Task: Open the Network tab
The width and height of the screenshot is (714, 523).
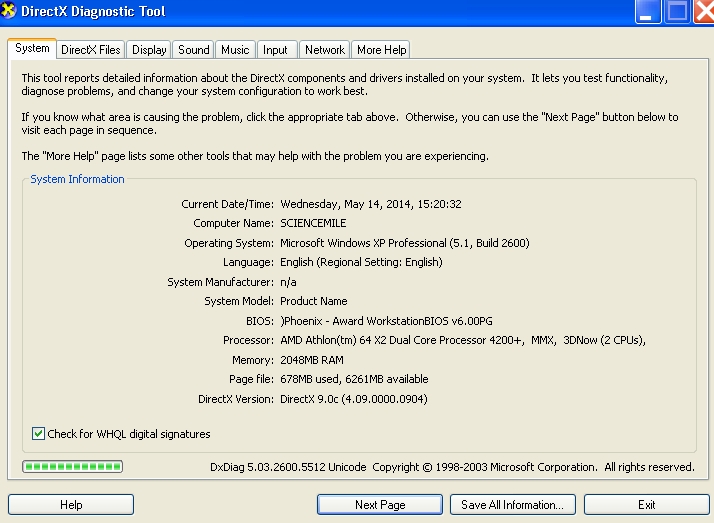Action: pyautogui.click(x=325, y=50)
